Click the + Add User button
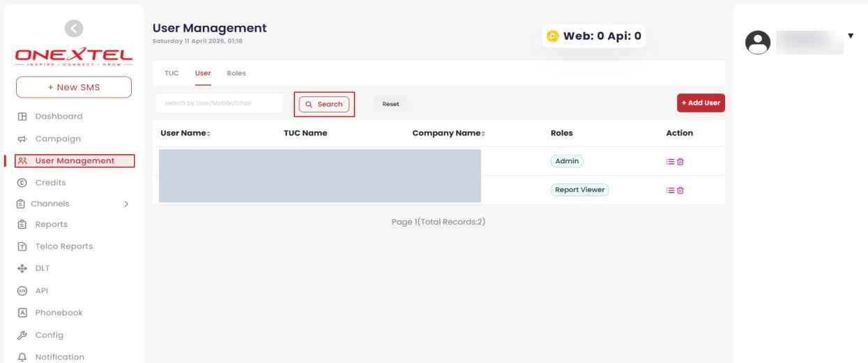The height and width of the screenshot is (363, 868). pyautogui.click(x=701, y=103)
